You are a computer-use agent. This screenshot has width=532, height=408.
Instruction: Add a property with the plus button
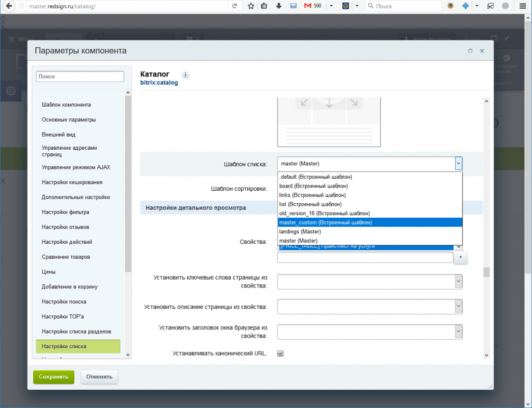pos(461,258)
